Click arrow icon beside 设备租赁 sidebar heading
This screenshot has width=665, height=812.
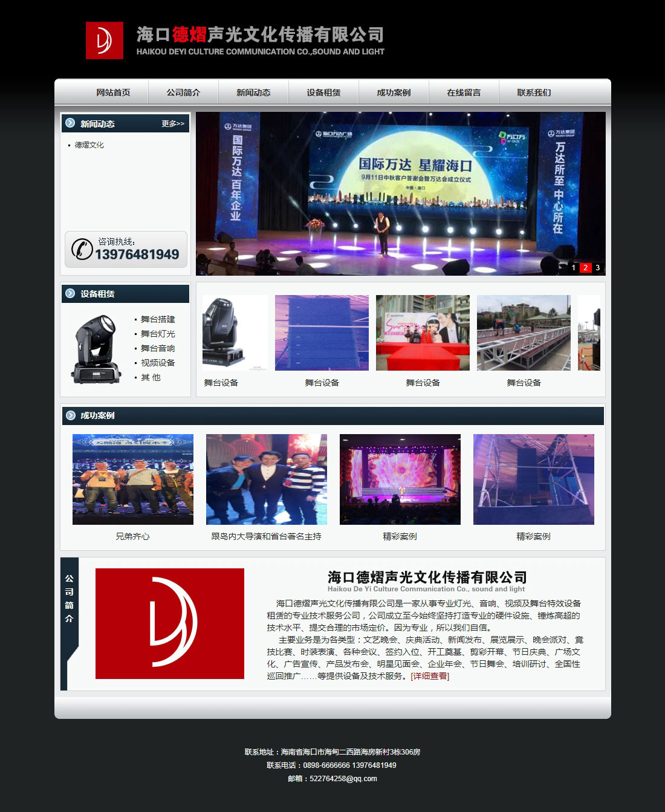(71, 294)
